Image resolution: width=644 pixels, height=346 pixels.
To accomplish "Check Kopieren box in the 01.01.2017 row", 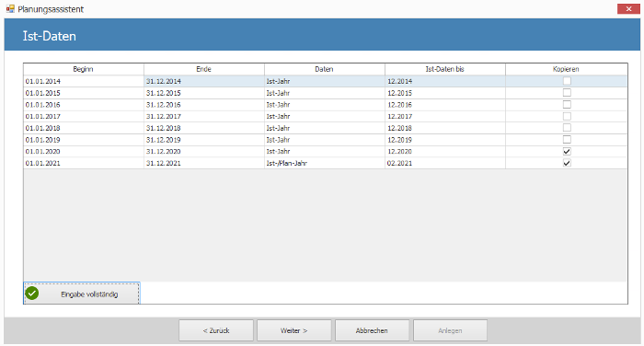I will [x=567, y=116].
